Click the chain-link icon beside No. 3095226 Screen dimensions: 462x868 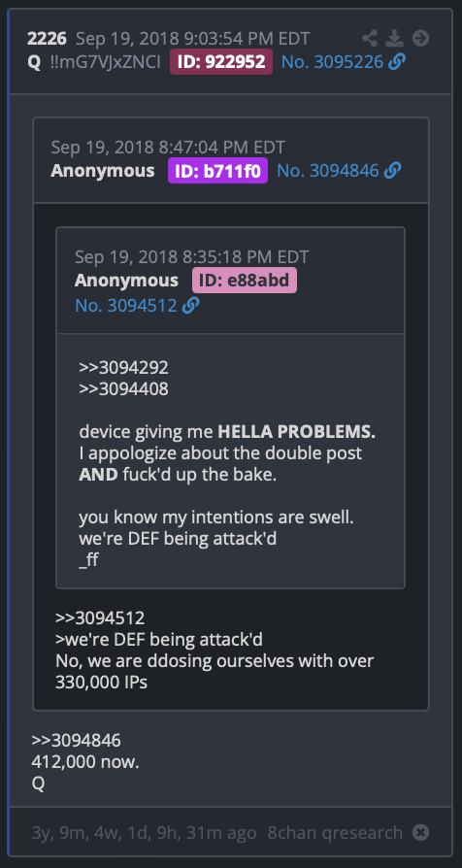397,61
